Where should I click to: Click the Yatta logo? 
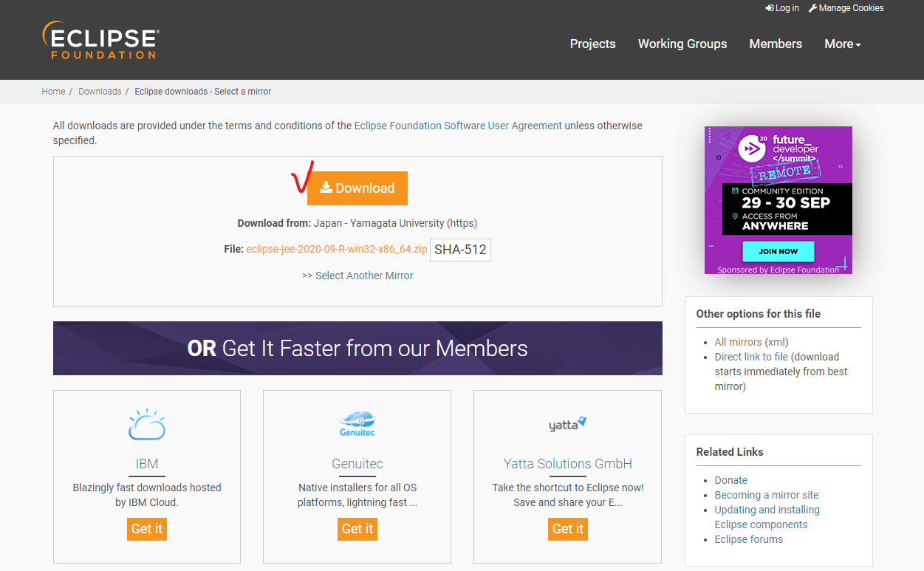click(568, 425)
